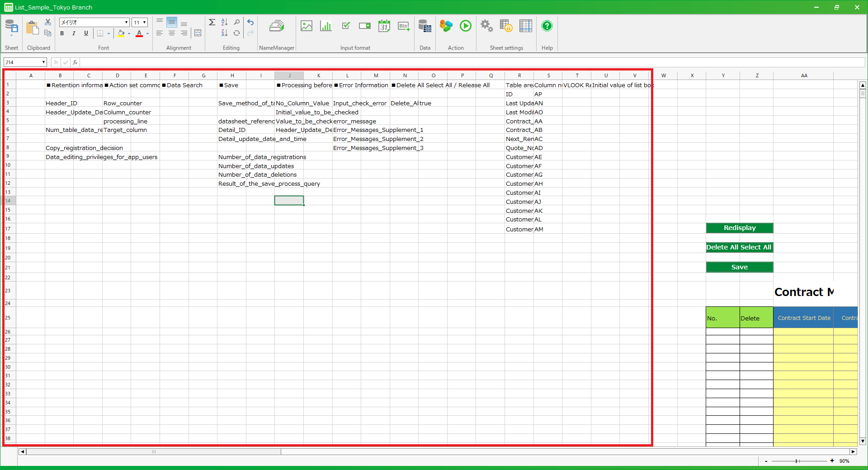
Task: Run the action with green play icon
Action: (466, 26)
